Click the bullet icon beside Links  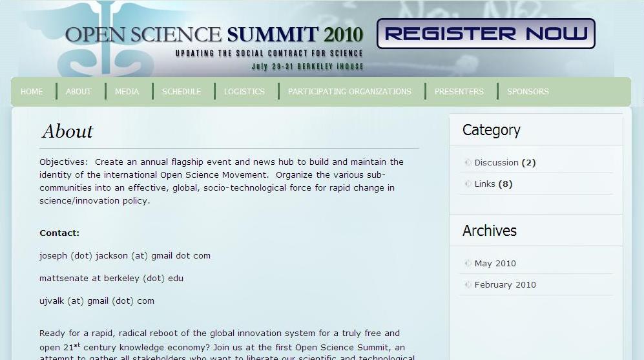468,184
